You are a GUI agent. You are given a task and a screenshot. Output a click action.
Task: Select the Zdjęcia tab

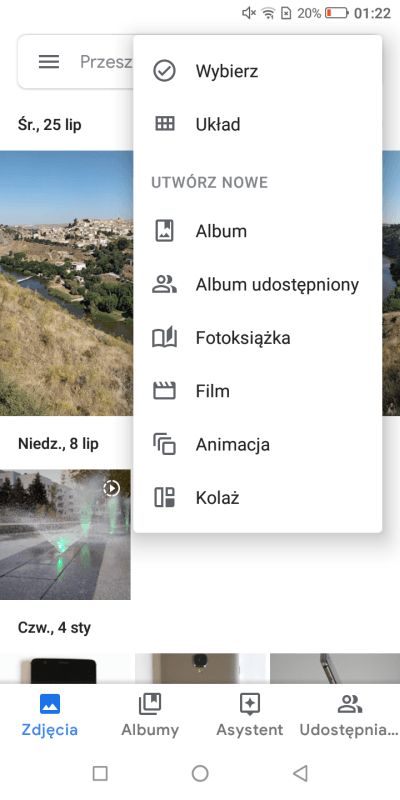pos(49,715)
